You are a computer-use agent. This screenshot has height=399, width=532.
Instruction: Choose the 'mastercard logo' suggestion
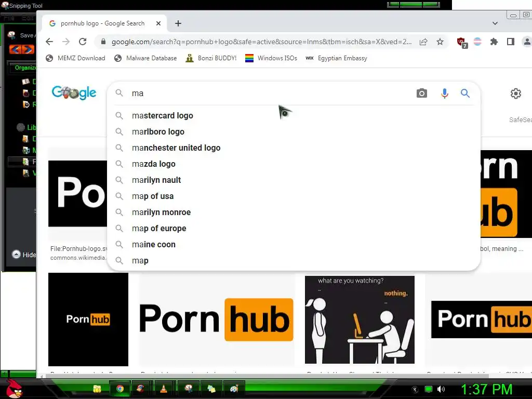(x=294, y=116)
